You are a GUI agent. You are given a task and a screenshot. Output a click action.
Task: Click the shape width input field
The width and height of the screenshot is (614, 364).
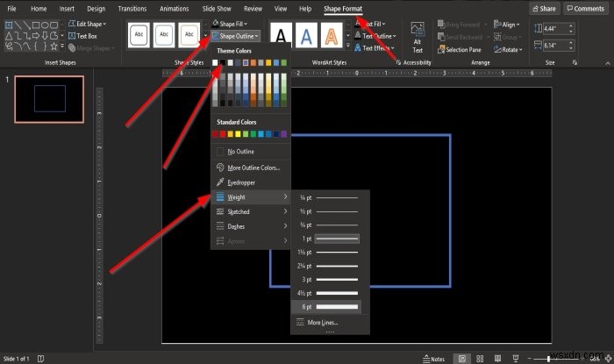point(554,46)
